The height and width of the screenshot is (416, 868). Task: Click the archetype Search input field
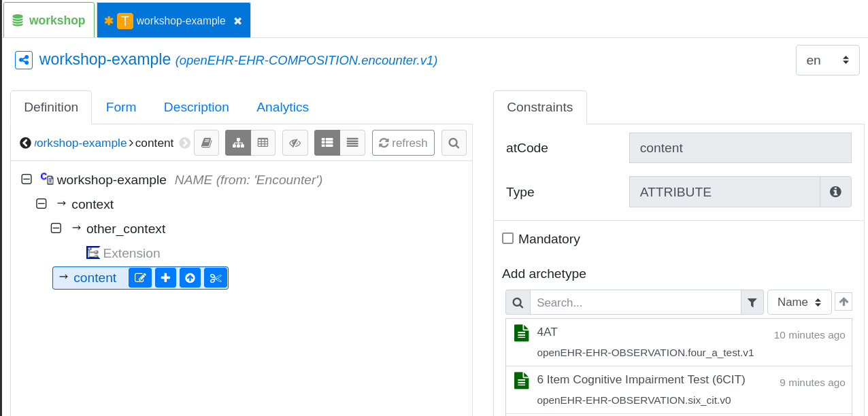click(x=635, y=302)
